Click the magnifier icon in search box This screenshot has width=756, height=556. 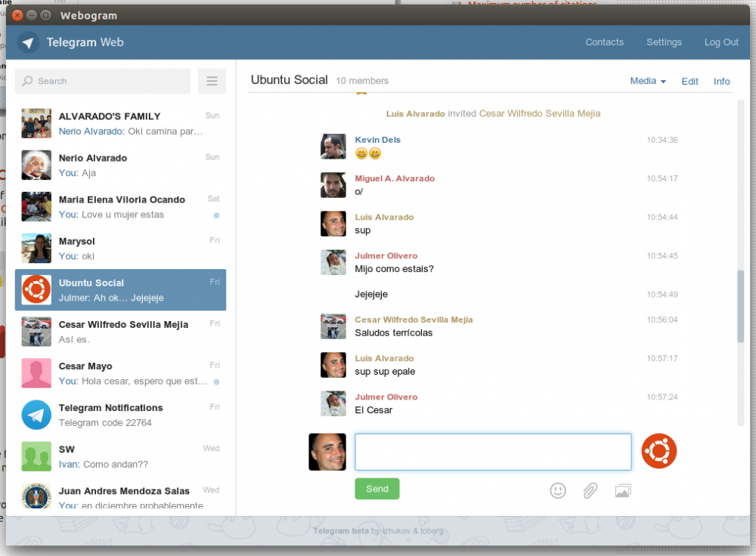point(28,81)
